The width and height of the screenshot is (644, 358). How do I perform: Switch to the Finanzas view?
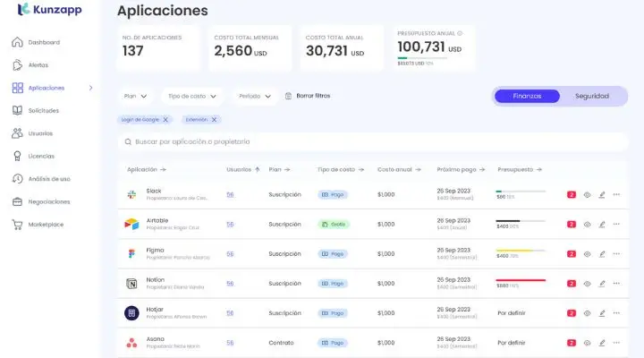tap(527, 96)
